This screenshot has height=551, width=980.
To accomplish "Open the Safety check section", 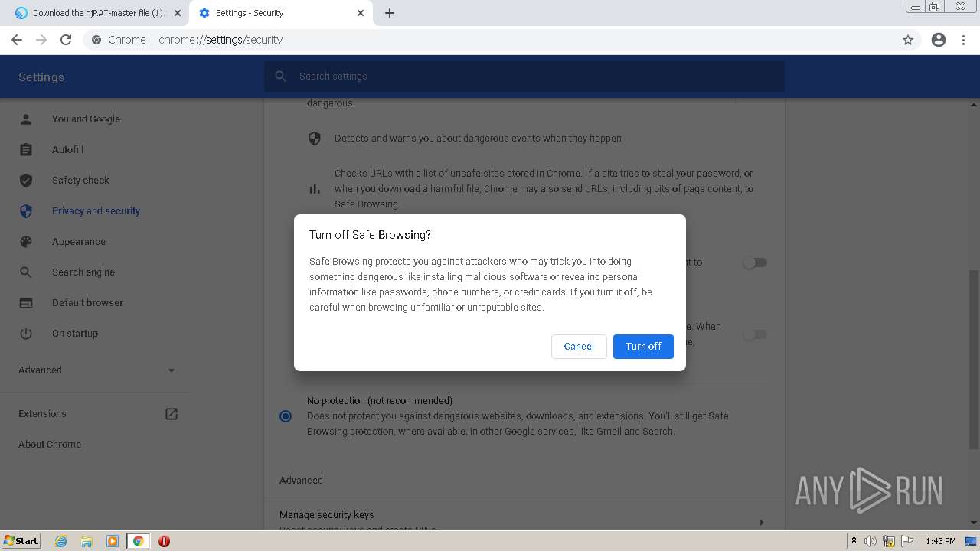I will tap(80, 181).
